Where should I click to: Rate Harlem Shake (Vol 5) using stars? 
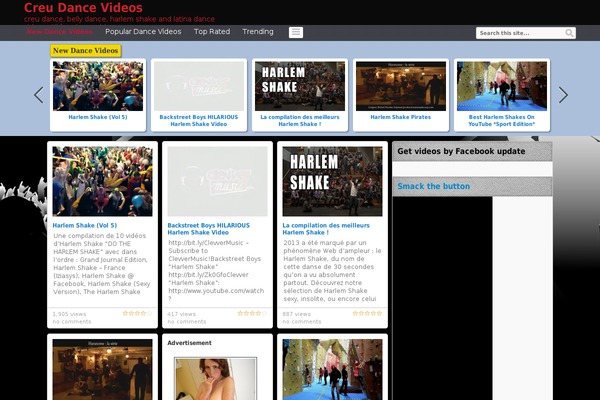click(137, 313)
